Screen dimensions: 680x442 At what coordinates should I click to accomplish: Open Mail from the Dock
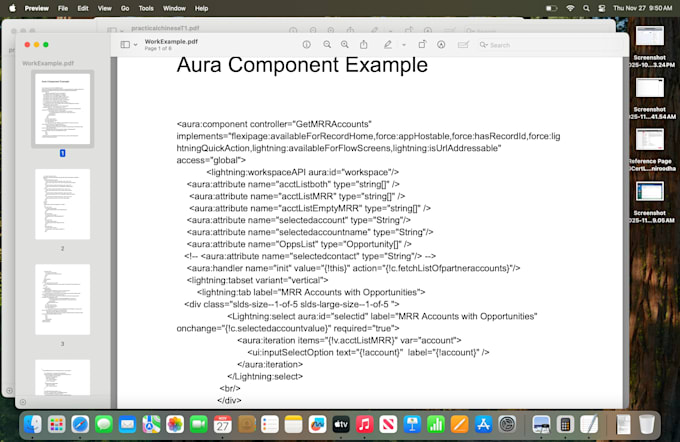coord(127,424)
